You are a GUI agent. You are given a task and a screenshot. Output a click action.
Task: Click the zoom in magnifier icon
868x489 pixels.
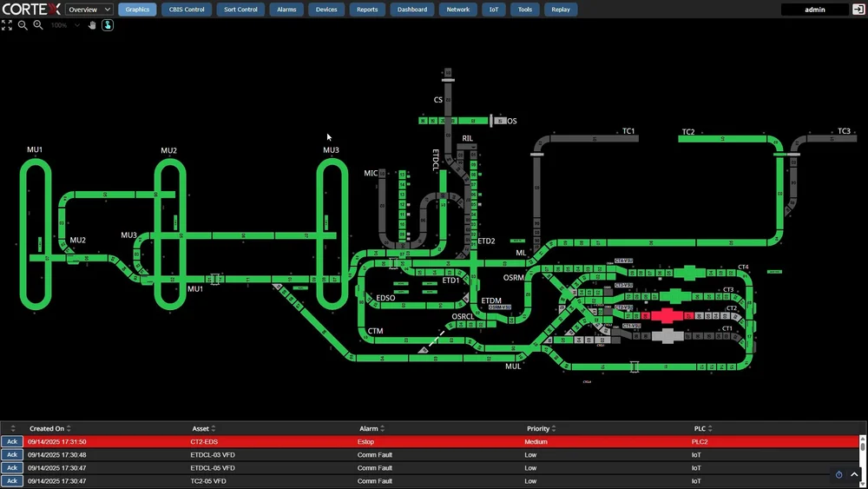pos(38,25)
